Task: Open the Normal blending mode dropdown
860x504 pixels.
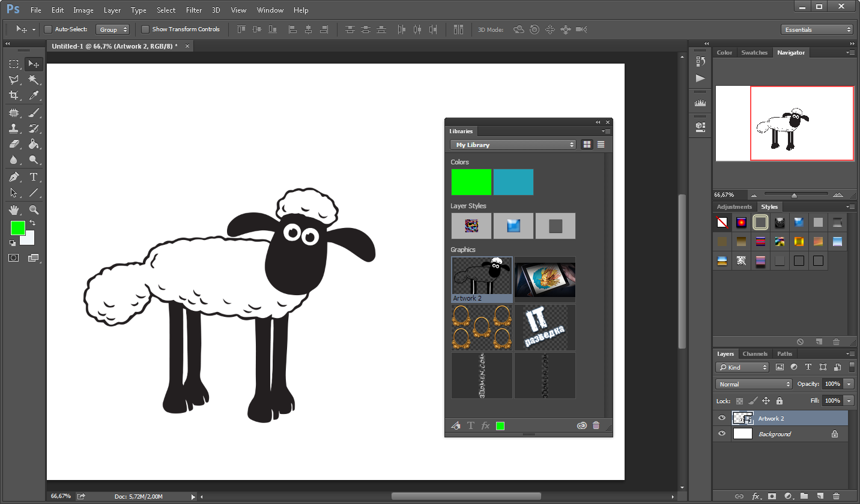Action: tap(754, 384)
